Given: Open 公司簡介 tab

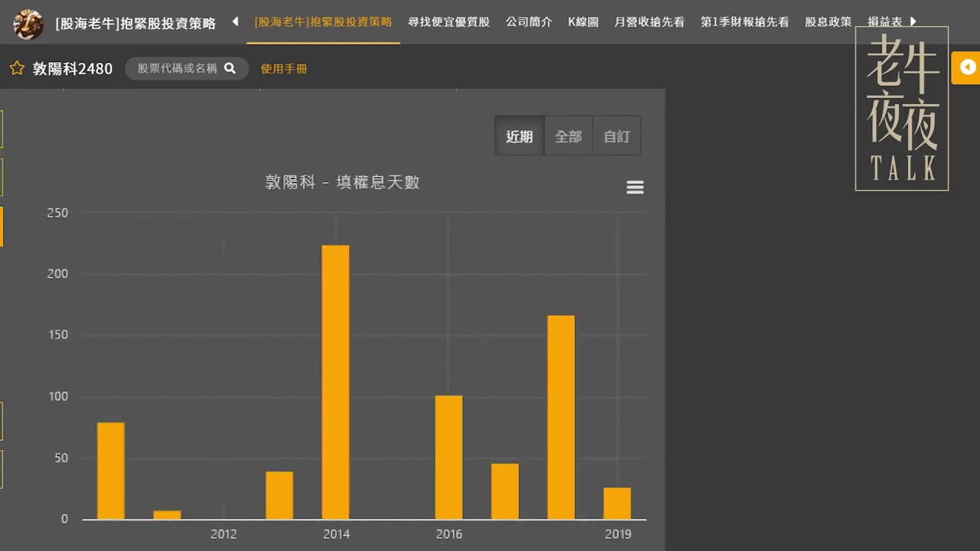Looking at the screenshot, I should pyautogui.click(x=528, y=21).
